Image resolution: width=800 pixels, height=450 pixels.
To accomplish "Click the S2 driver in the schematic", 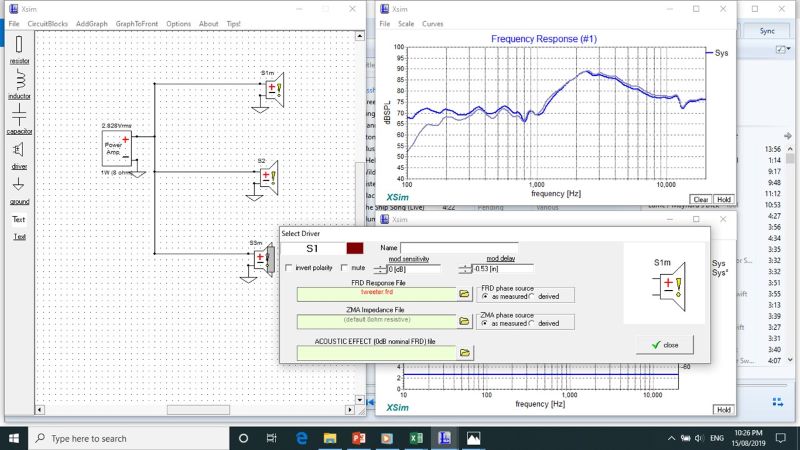I will 269,177.
